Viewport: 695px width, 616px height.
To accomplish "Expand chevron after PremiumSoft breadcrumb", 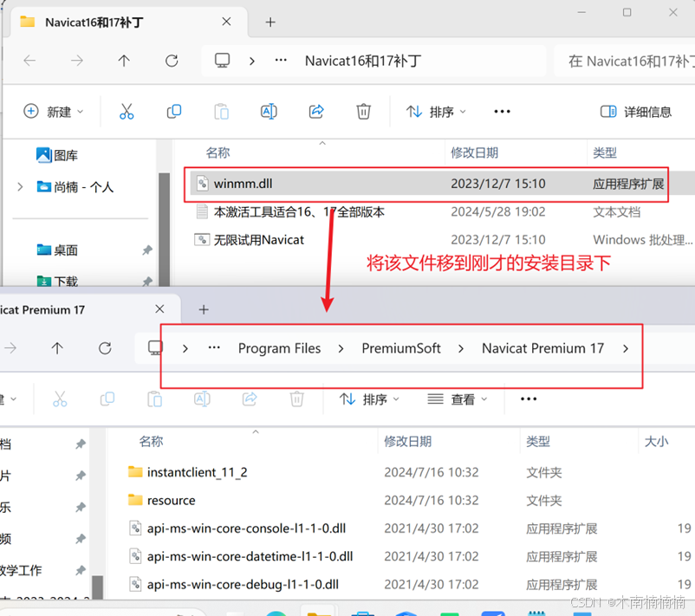I will (x=461, y=349).
